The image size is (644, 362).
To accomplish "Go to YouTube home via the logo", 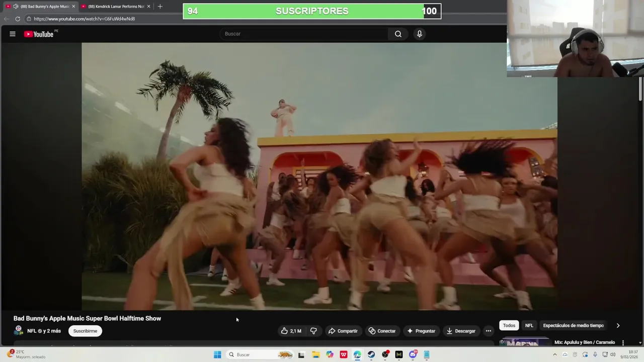I will tap(39, 34).
